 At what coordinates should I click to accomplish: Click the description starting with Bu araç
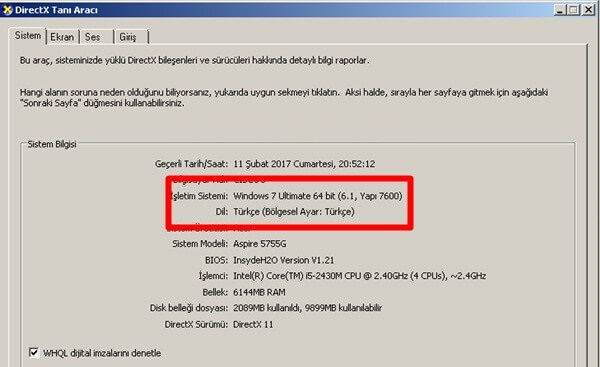(194, 60)
